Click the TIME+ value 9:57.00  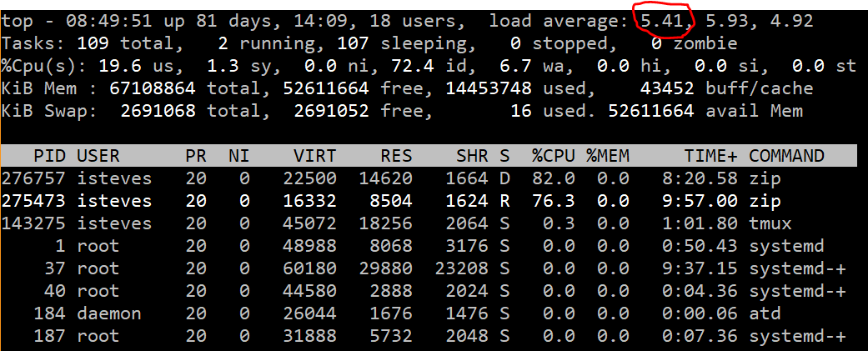click(x=700, y=200)
